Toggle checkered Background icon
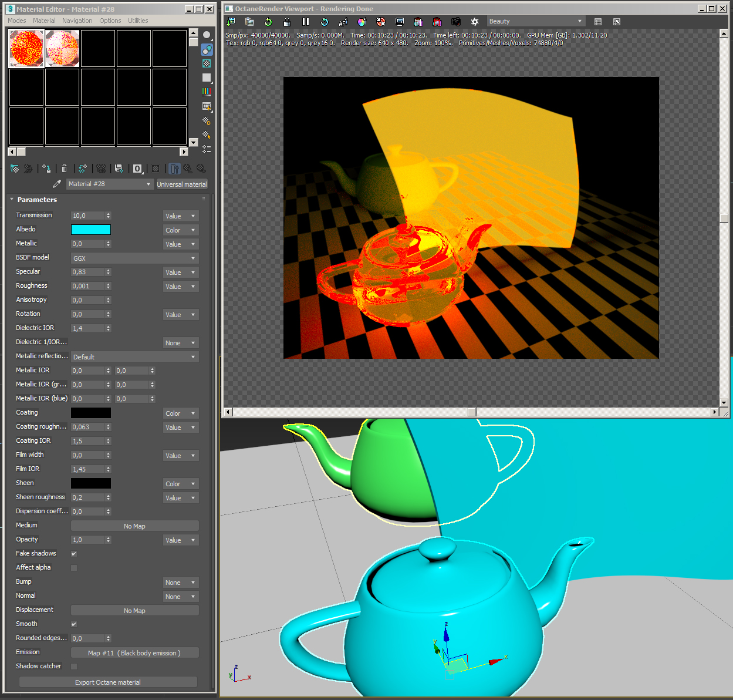The image size is (733, 700). tap(207, 63)
